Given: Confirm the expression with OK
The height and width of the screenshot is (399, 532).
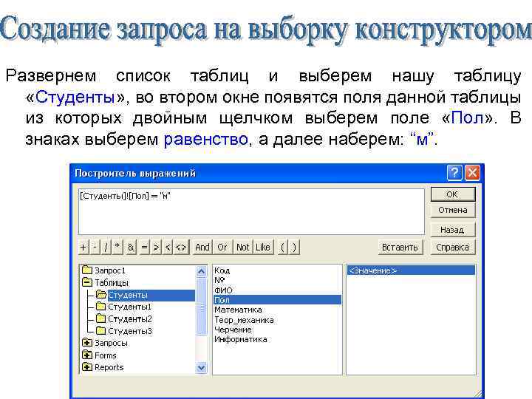Looking at the screenshot, I should pos(453,194).
